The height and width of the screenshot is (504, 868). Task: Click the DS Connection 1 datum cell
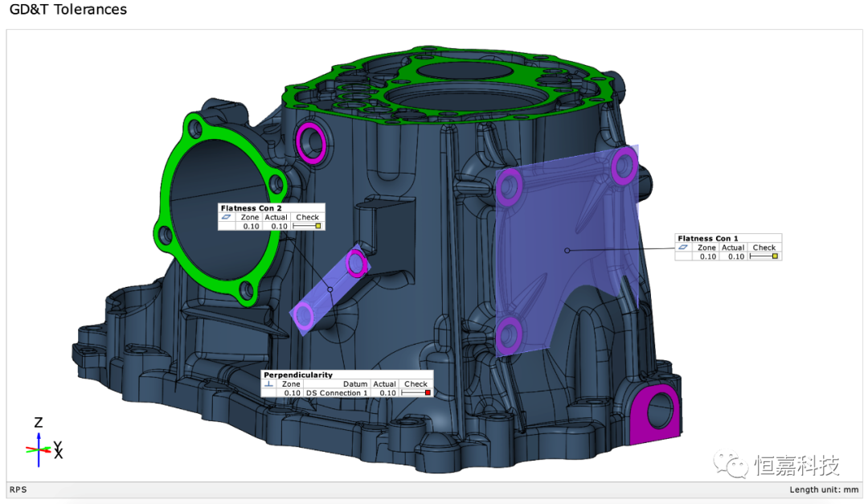coord(337,393)
